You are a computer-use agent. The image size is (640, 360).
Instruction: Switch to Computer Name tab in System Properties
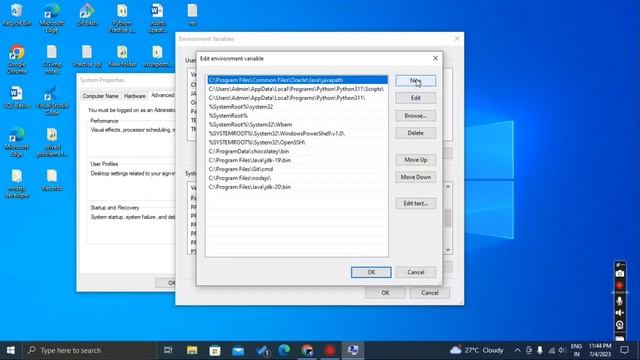[100, 96]
